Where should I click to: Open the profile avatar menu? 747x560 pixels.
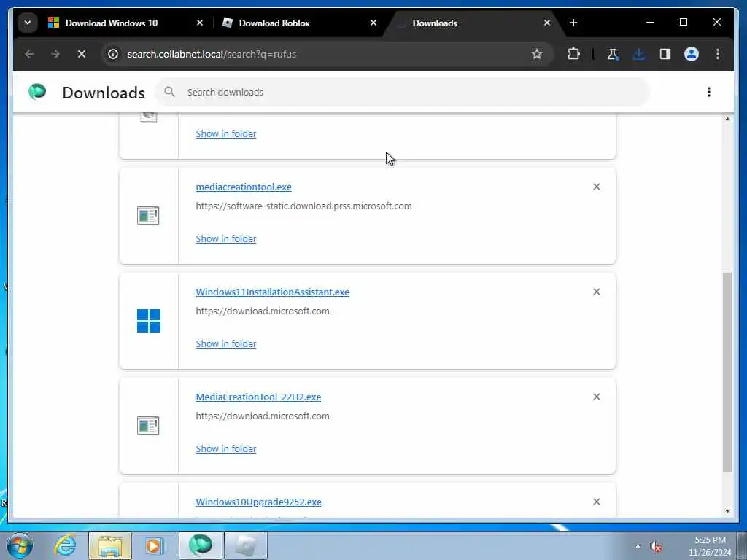(x=692, y=54)
